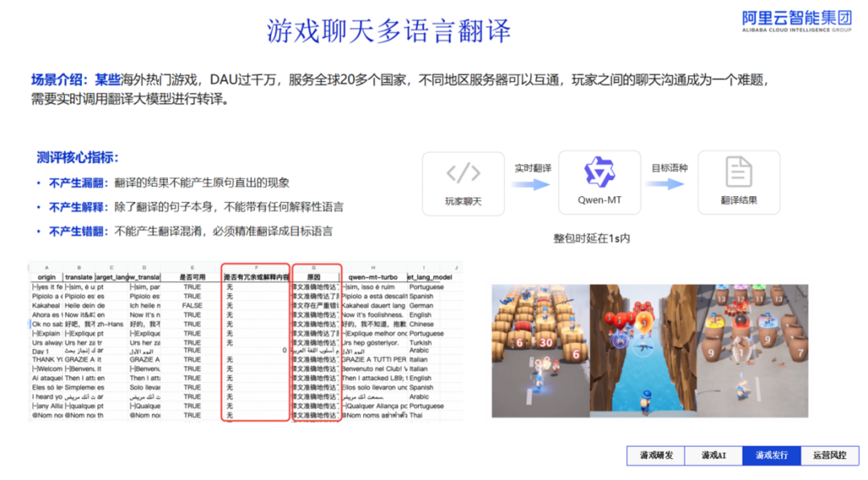This screenshot has width=868, height=480.
Task: Click the GRAZIE A TUTTI PER cell
Action: [375, 359]
